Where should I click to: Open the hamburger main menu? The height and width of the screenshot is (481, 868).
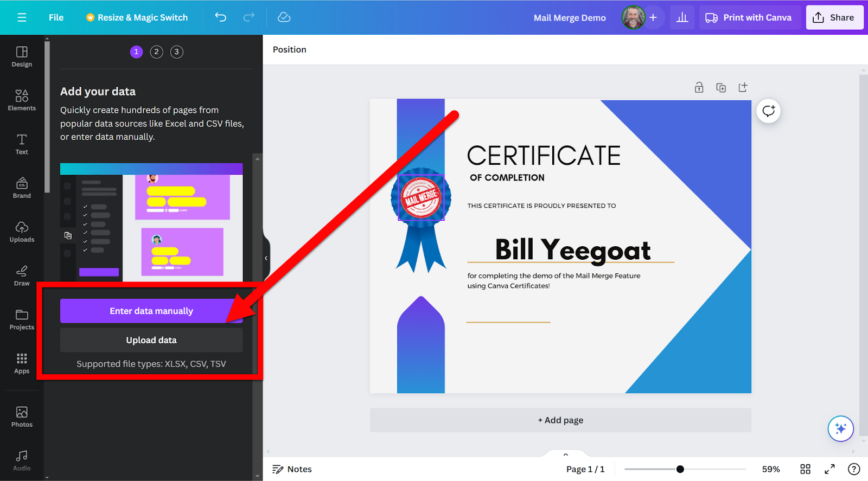(x=22, y=17)
